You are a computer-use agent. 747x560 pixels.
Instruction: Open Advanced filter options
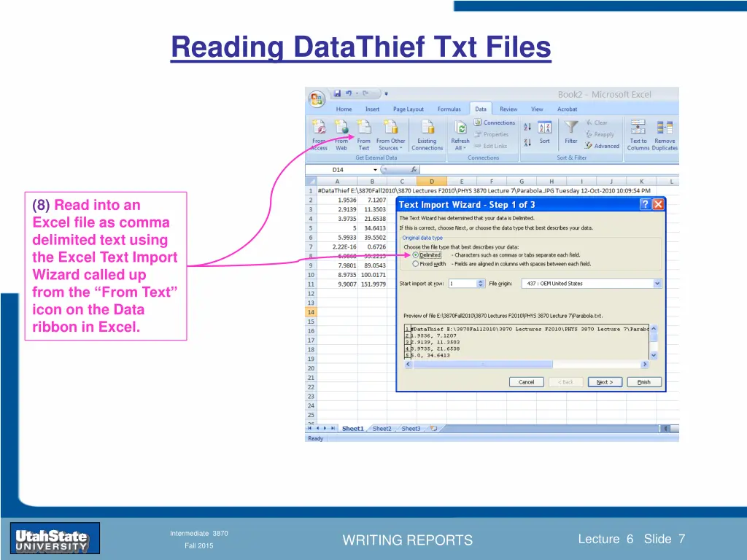602,146
